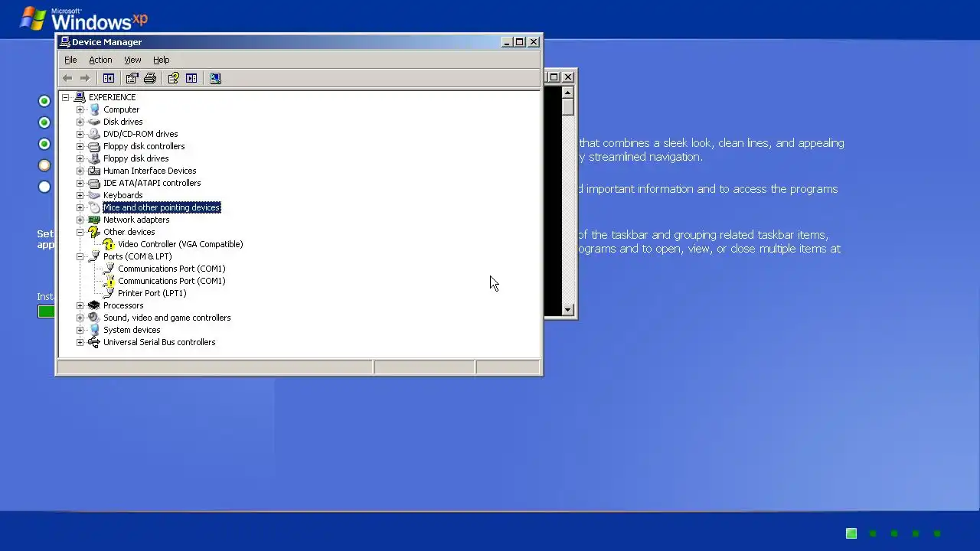
Task: Collapse the Other devices node
Action: [x=80, y=232]
